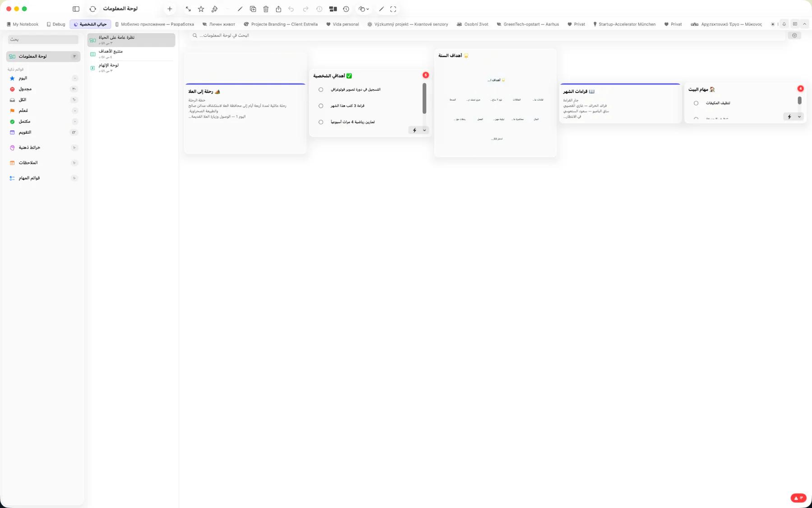812x508 pixels.
Task: Select لوحة المعلومات in sidebar
Action: click(43, 56)
